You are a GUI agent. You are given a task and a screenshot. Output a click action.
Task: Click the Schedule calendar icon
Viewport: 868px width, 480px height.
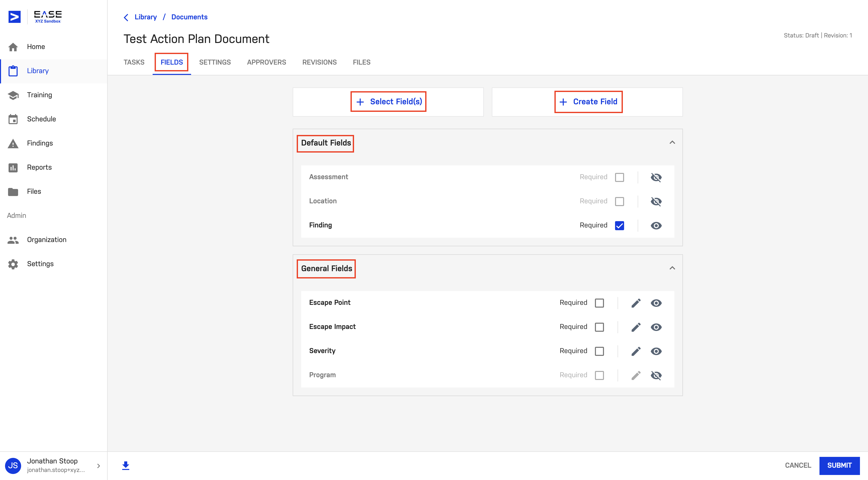pyautogui.click(x=13, y=119)
